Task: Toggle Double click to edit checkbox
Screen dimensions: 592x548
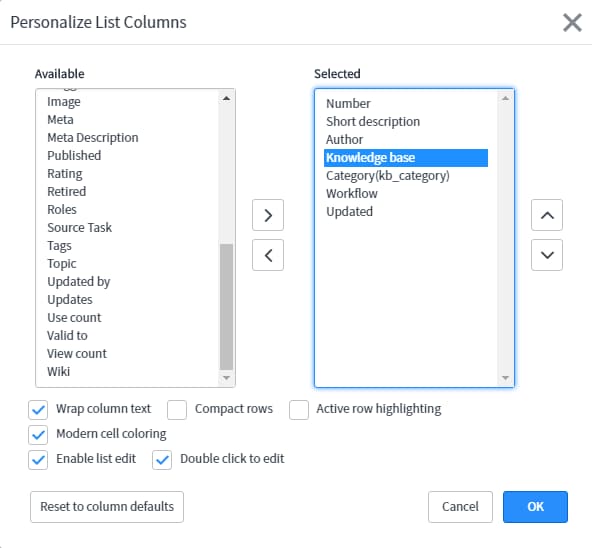Action: click(162, 460)
